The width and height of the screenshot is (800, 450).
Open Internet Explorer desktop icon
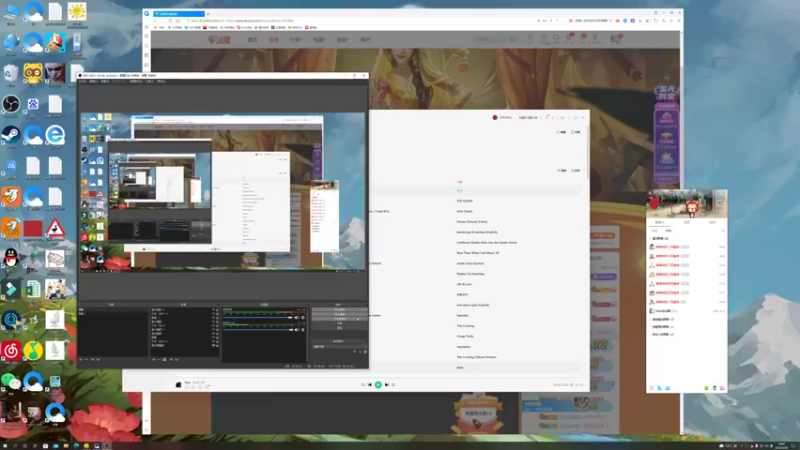(55, 135)
